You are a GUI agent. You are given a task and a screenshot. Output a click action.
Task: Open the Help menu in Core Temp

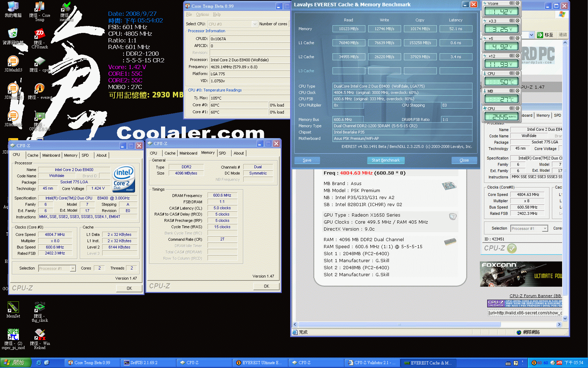coord(217,14)
